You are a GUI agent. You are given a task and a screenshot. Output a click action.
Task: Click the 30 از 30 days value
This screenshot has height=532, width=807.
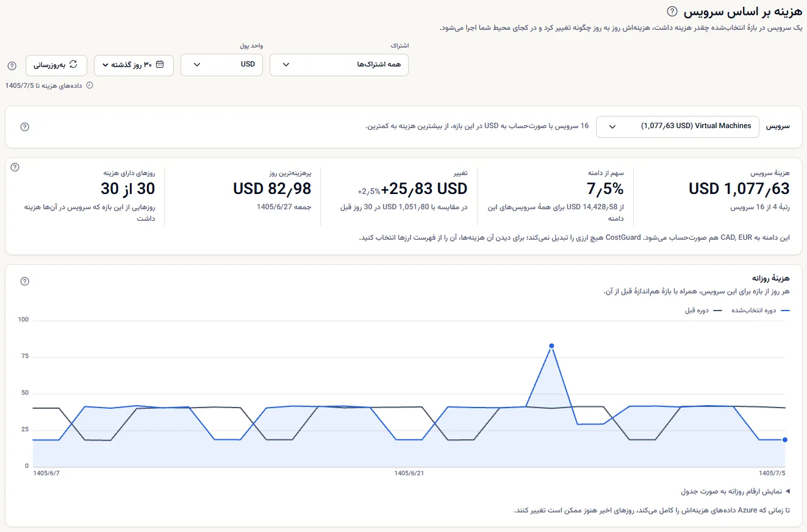point(127,189)
